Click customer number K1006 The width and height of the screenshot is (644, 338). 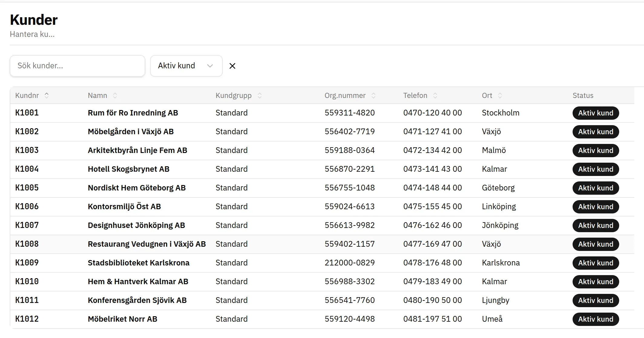click(x=27, y=207)
